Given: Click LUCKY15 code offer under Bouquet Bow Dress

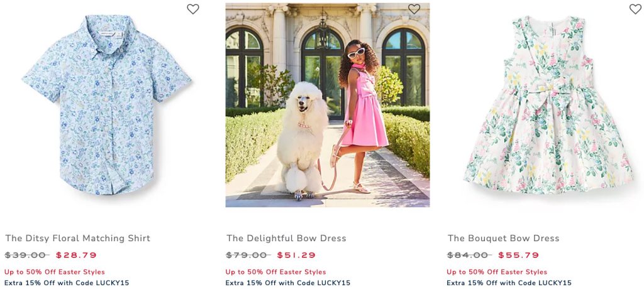Looking at the screenshot, I should click(x=509, y=283).
